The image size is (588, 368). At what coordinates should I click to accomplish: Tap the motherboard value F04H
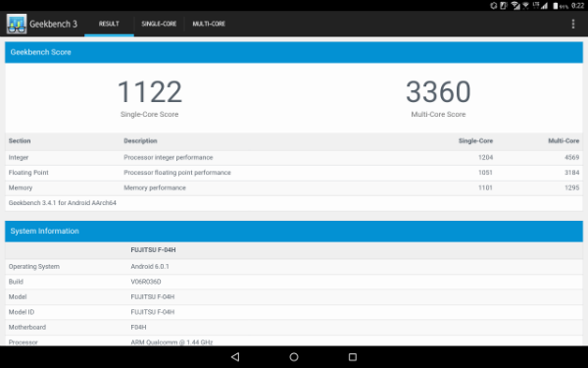138,327
